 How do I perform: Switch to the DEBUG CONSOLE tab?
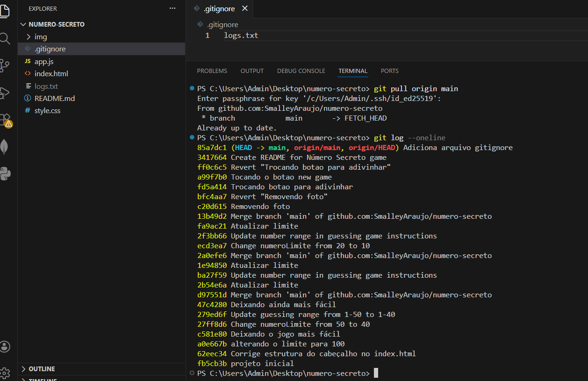(x=301, y=71)
